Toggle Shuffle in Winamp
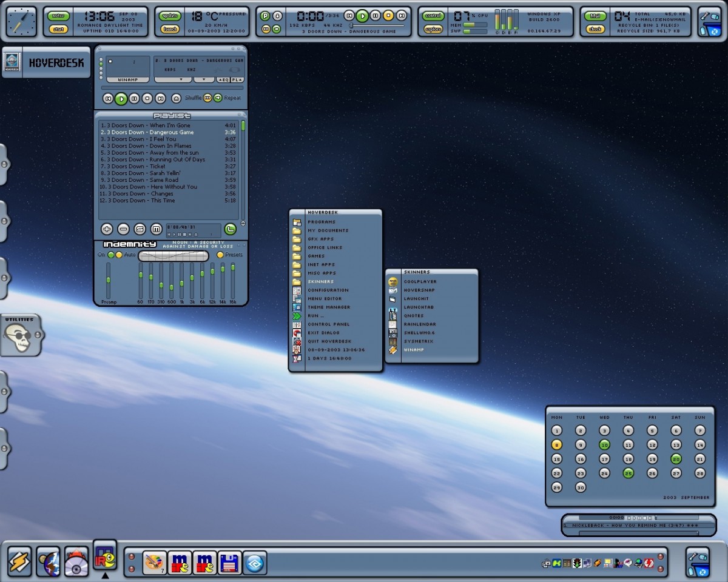This screenshot has width=728, height=582. [x=207, y=98]
